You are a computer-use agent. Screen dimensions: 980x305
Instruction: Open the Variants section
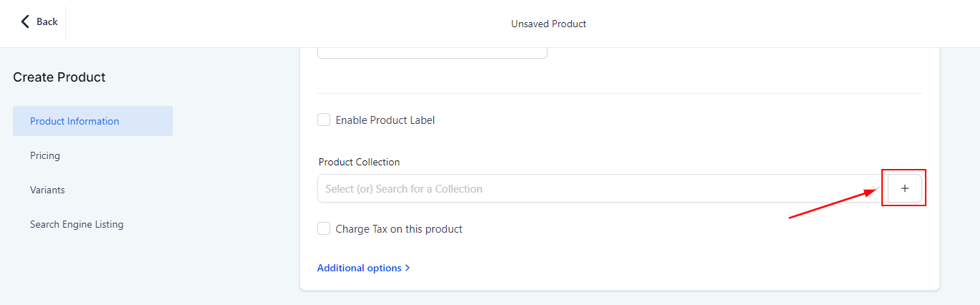point(47,190)
